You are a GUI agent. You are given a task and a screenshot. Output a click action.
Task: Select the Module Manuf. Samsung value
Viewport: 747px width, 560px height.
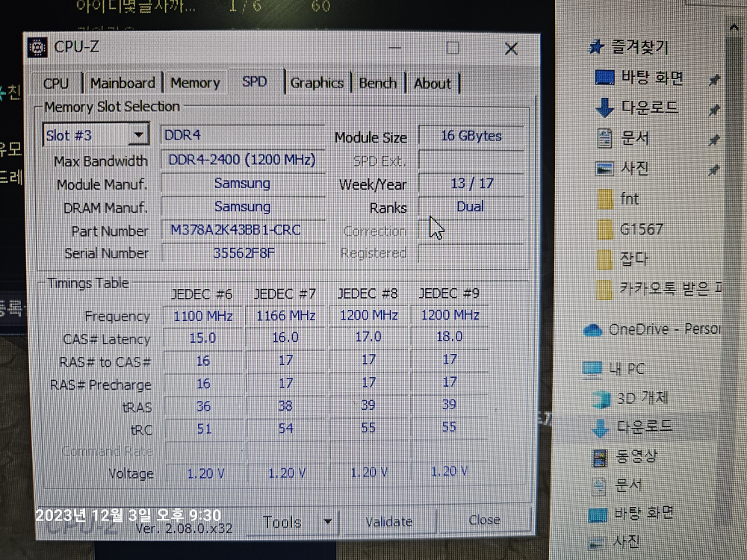[x=243, y=184]
